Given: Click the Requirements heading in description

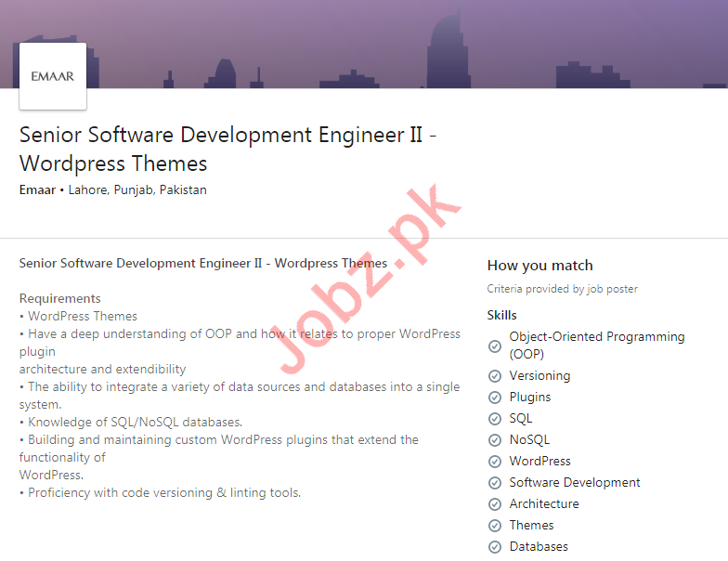Looking at the screenshot, I should pos(59,298).
